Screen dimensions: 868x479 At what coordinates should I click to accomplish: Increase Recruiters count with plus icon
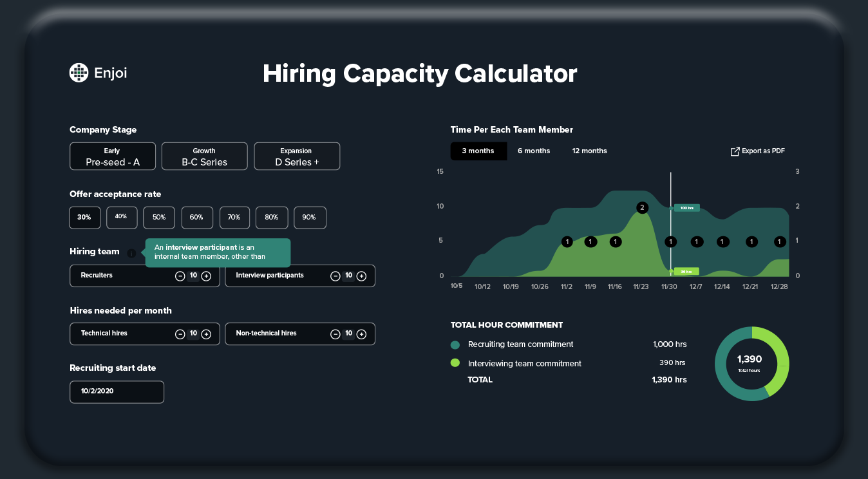(206, 276)
